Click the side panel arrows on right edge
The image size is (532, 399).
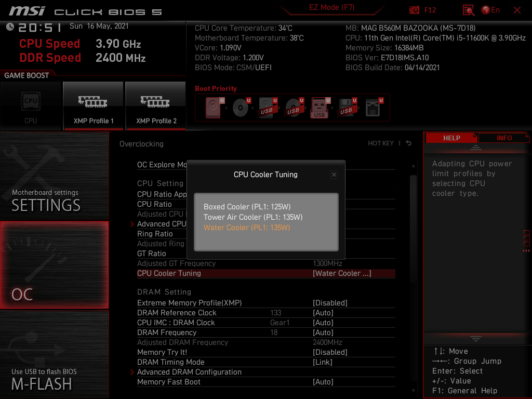[x=526, y=251]
